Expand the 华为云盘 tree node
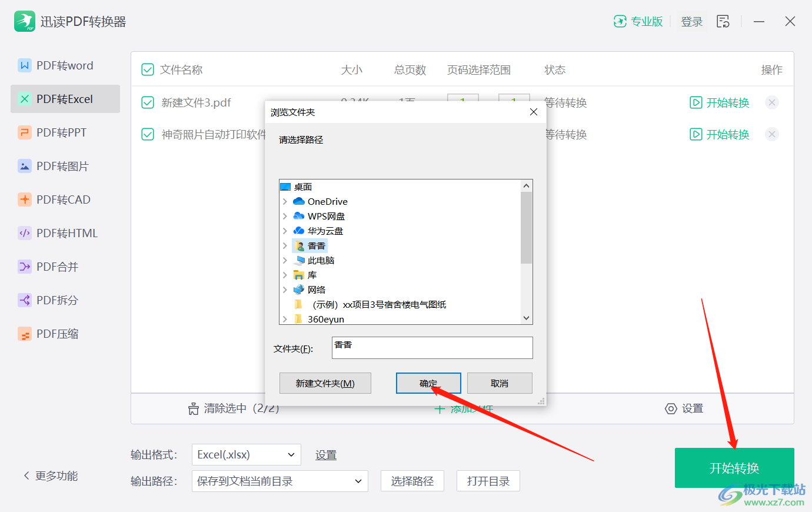 pos(285,231)
